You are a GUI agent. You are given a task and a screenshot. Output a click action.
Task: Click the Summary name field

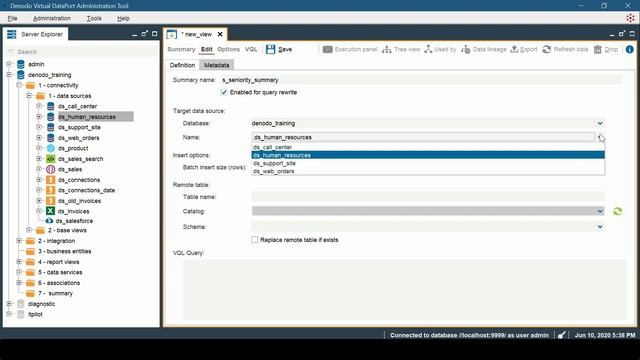(x=421, y=80)
